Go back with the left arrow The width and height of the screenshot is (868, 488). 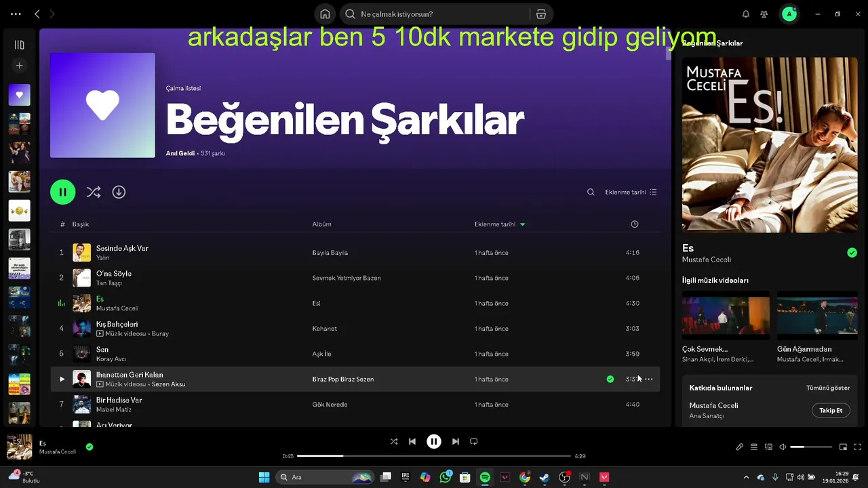pos(37,14)
